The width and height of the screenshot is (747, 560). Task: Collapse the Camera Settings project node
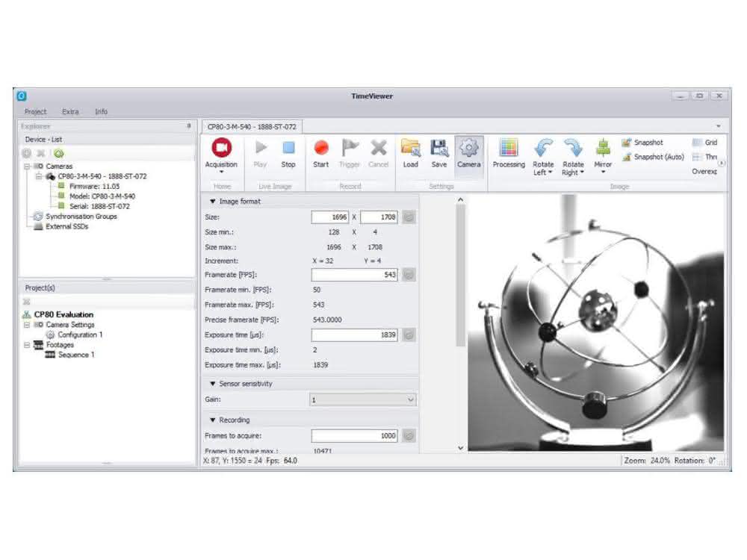click(x=27, y=325)
